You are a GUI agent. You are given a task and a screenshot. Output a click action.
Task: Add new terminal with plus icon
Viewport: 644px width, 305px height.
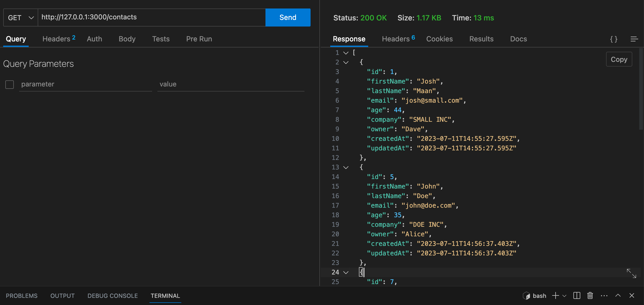click(x=555, y=295)
